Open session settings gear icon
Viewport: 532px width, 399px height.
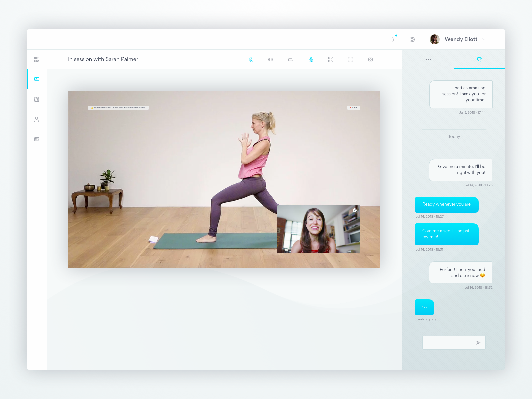[371, 59]
